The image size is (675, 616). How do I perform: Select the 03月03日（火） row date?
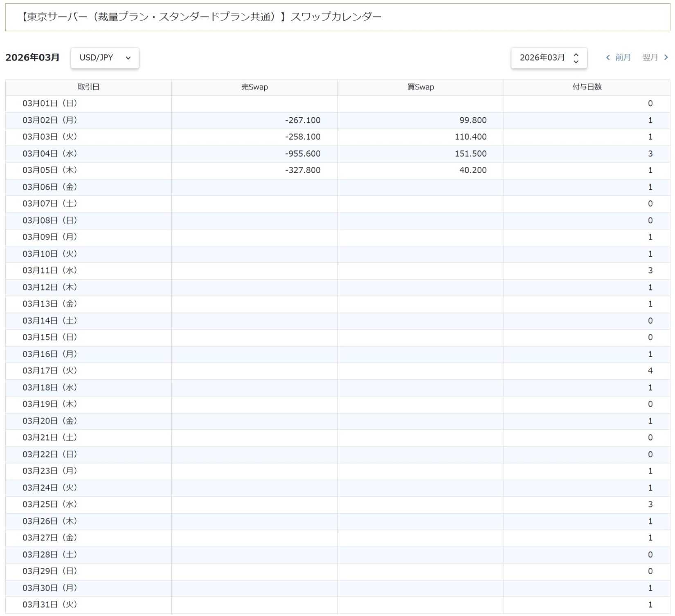click(50, 137)
